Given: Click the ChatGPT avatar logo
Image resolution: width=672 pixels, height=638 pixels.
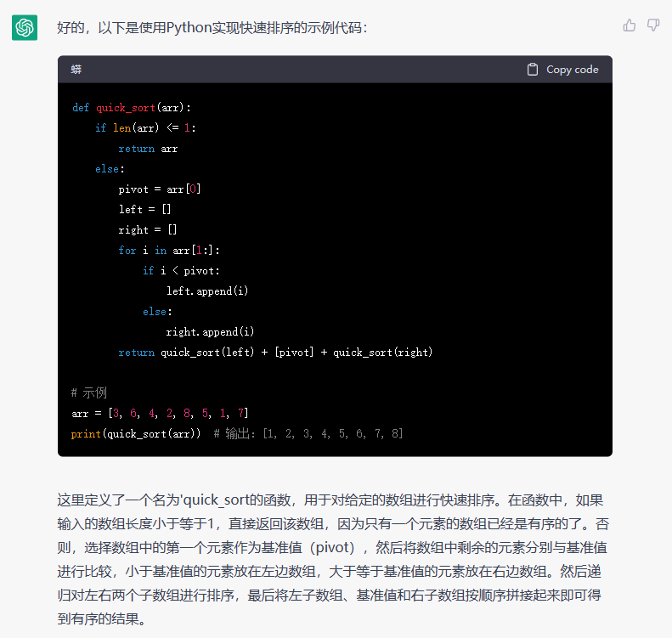Looking at the screenshot, I should [25, 27].
